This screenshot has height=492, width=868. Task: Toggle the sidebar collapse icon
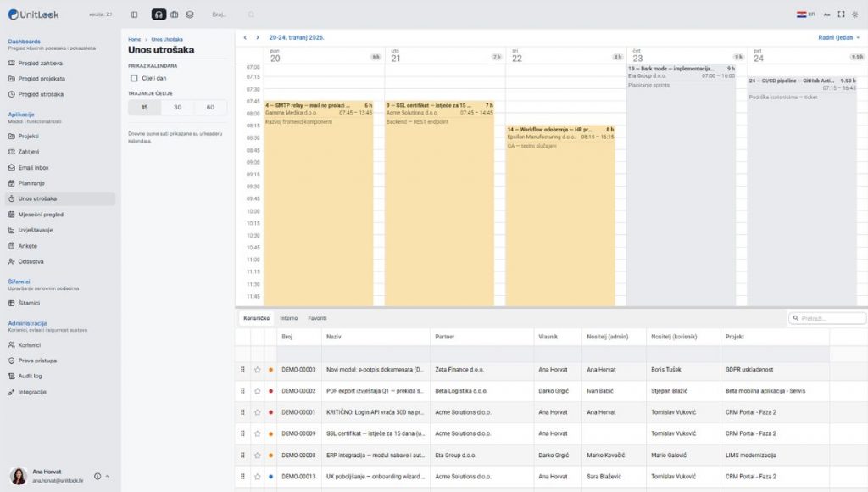coord(134,14)
